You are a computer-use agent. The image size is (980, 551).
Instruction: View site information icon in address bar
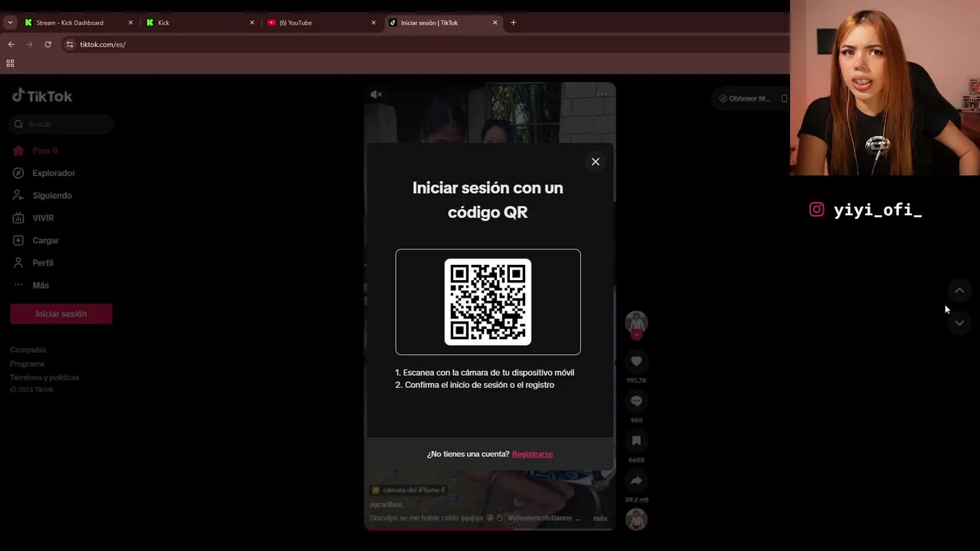click(70, 44)
